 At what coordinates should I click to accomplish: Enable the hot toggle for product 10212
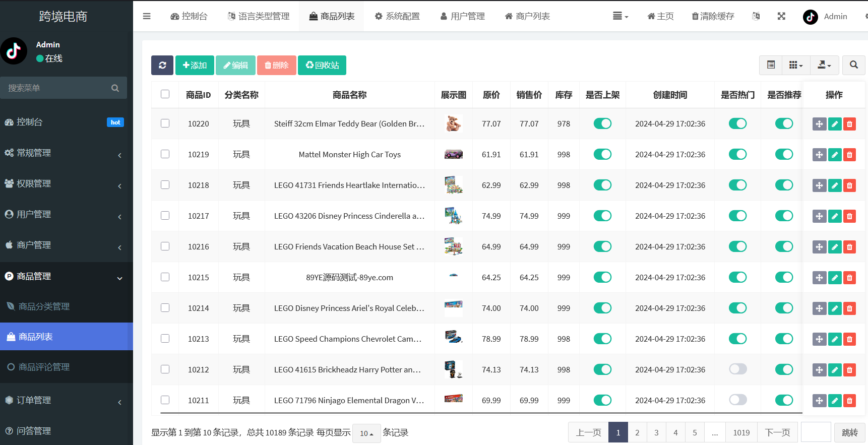[737, 369]
